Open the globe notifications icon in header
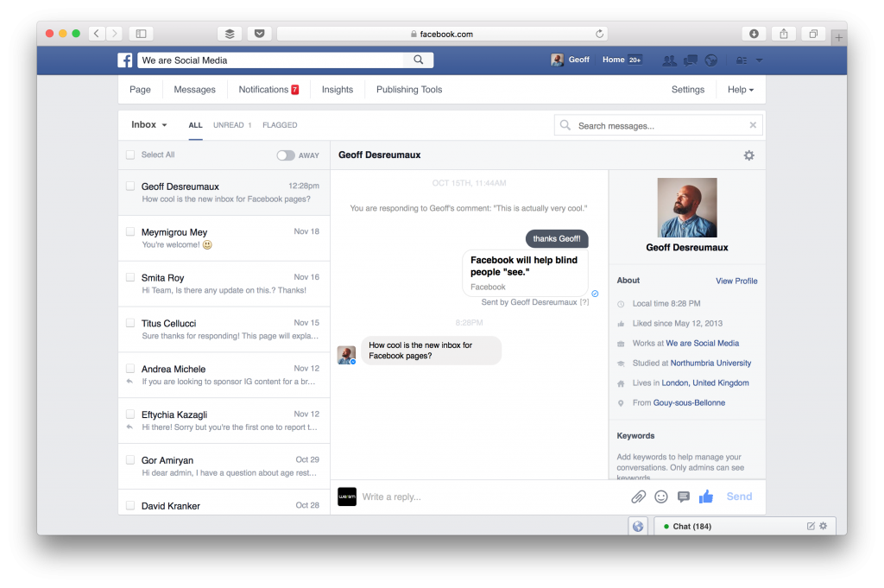 [x=711, y=60]
